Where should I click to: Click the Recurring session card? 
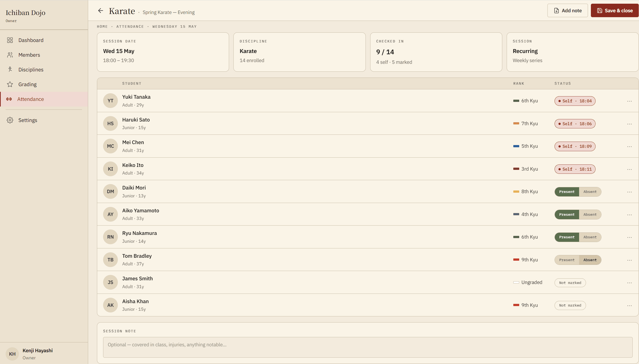(572, 52)
